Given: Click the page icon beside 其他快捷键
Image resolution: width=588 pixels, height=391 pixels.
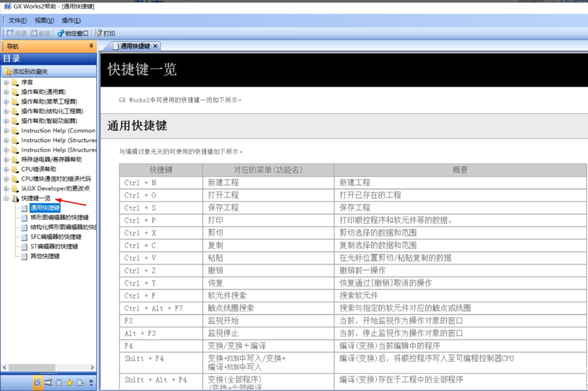Looking at the screenshot, I should (x=24, y=256).
